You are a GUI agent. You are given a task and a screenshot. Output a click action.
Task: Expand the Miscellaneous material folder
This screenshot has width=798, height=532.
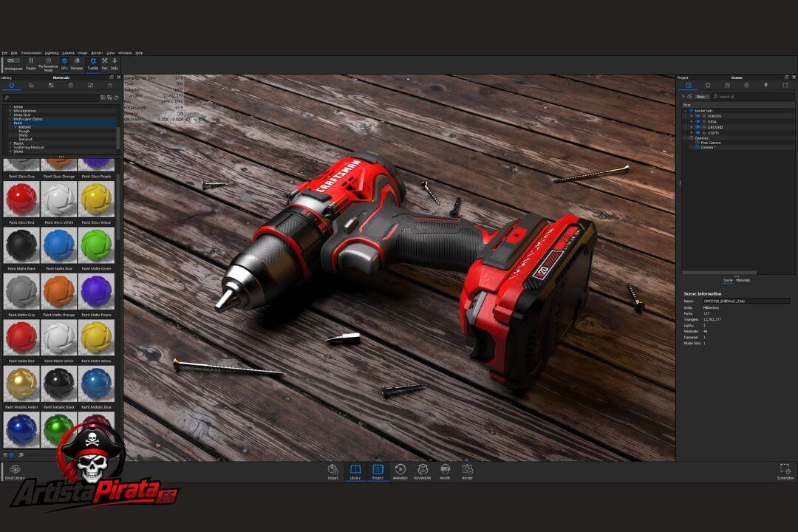tap(10, 111)
